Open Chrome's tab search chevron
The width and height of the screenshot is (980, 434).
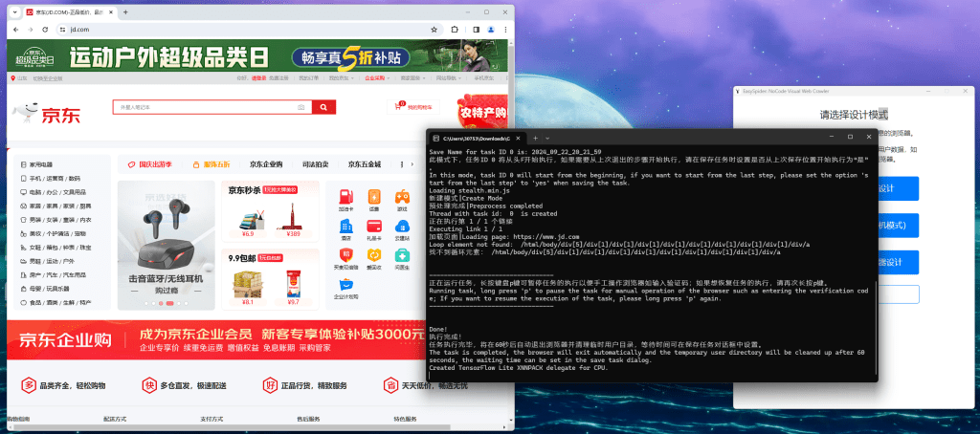coord(15,12)
